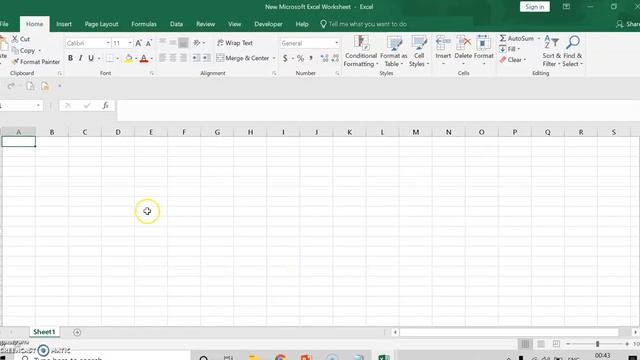
Task: Align text right
Action: tap(183, 58)
